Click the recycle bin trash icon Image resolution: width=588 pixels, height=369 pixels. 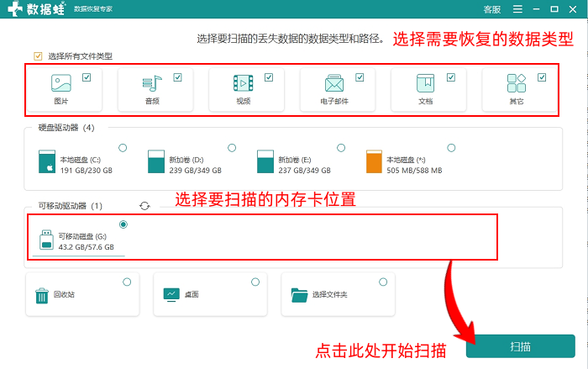42,295
